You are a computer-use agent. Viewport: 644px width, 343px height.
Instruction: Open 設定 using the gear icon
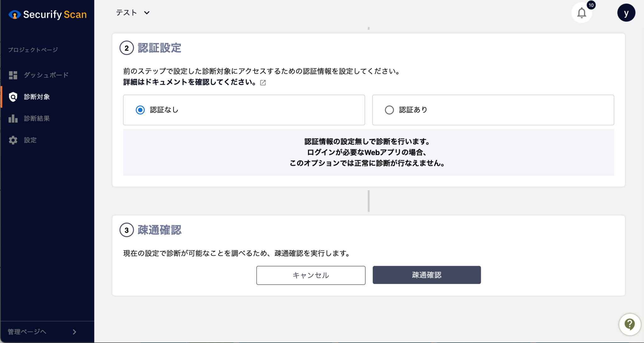(13, 140)
